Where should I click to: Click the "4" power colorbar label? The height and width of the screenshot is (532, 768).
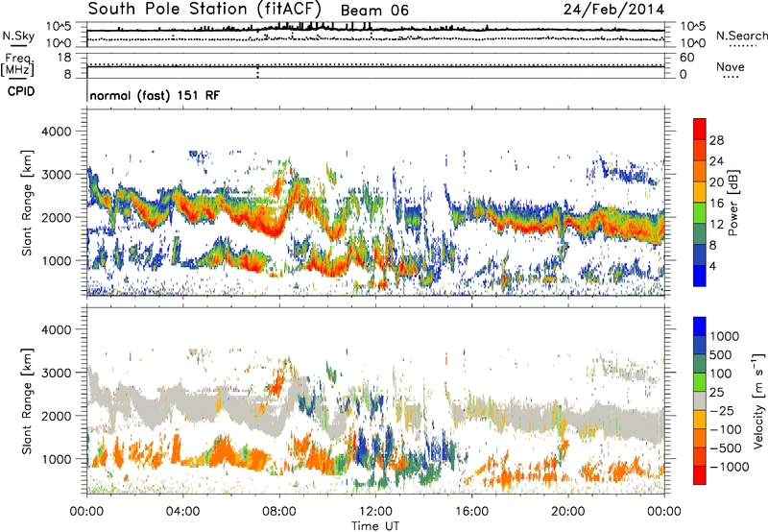[x=712, y=266]
